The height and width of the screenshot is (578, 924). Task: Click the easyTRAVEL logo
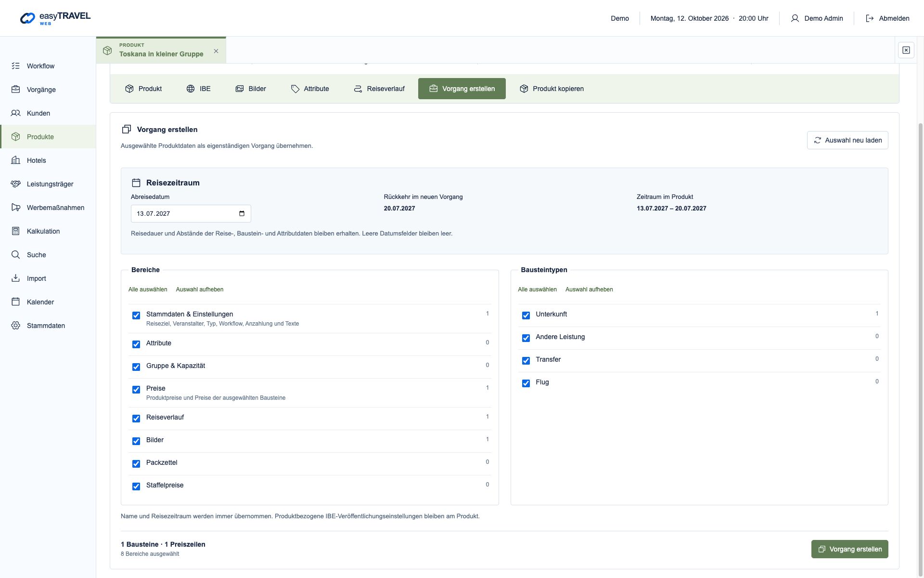(55, 18)
